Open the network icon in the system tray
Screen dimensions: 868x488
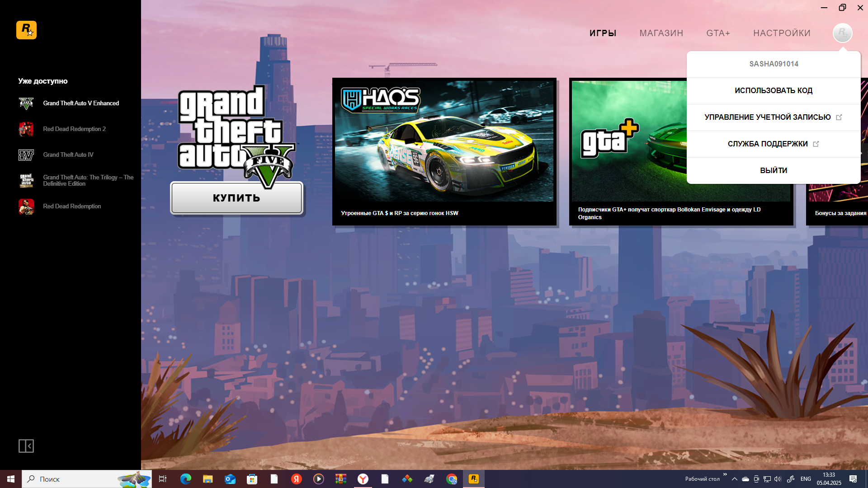click(x=767, y=479)
